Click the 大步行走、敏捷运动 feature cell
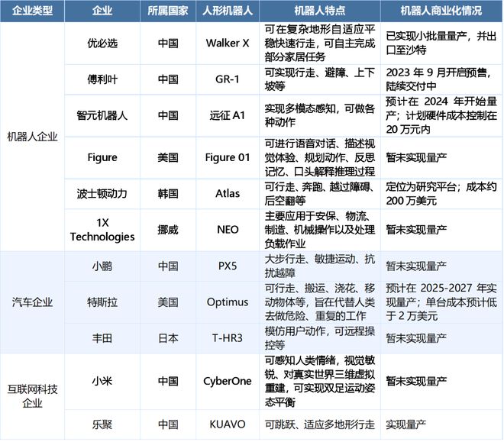504x442 pixels. 320,266
